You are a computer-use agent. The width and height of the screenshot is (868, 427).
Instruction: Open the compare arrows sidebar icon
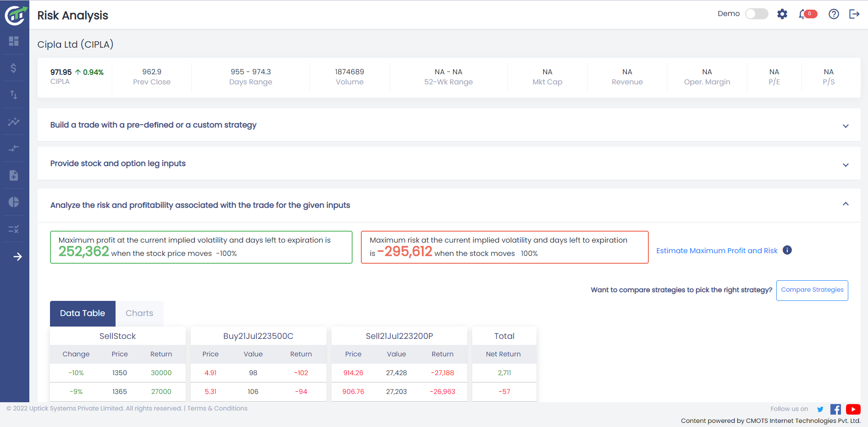click(x=14, y=148)
